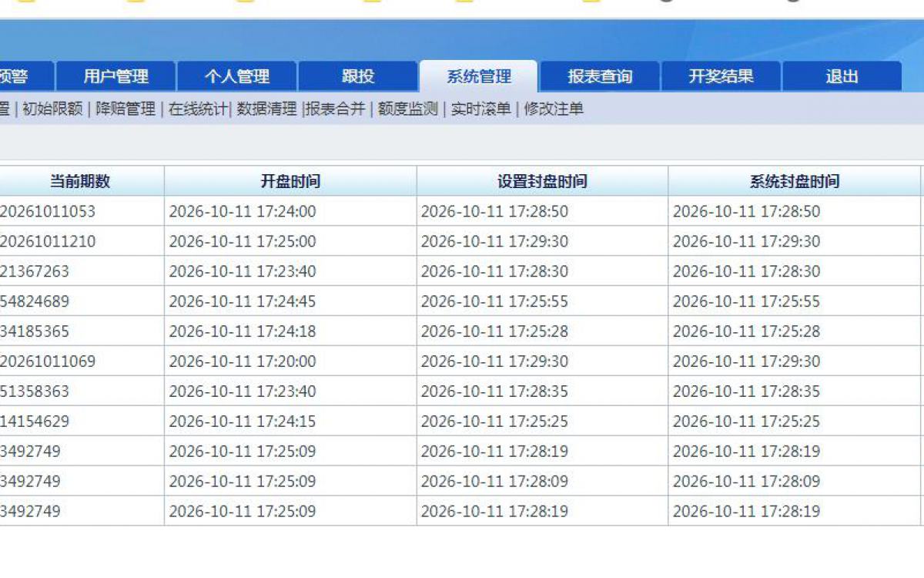Click 17:28:50 in the 设置封盘时间 column
This screenshot has height=578, width=924.
494,211
